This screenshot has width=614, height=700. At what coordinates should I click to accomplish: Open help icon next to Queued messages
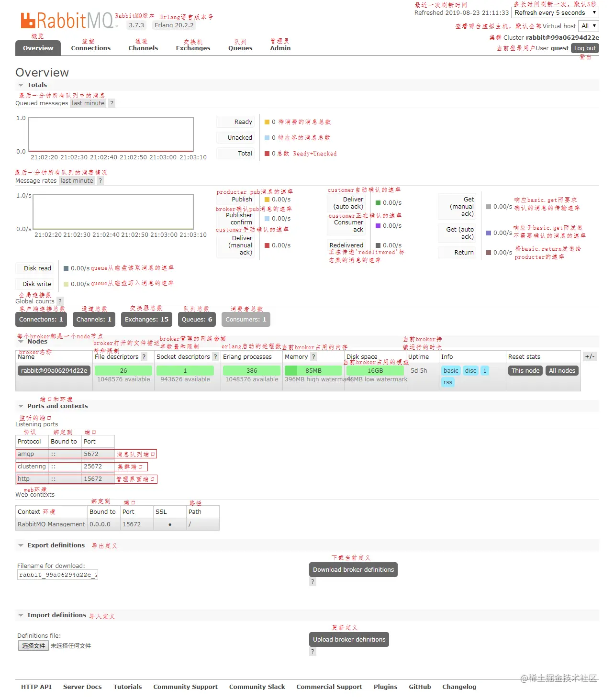(112, 103)
